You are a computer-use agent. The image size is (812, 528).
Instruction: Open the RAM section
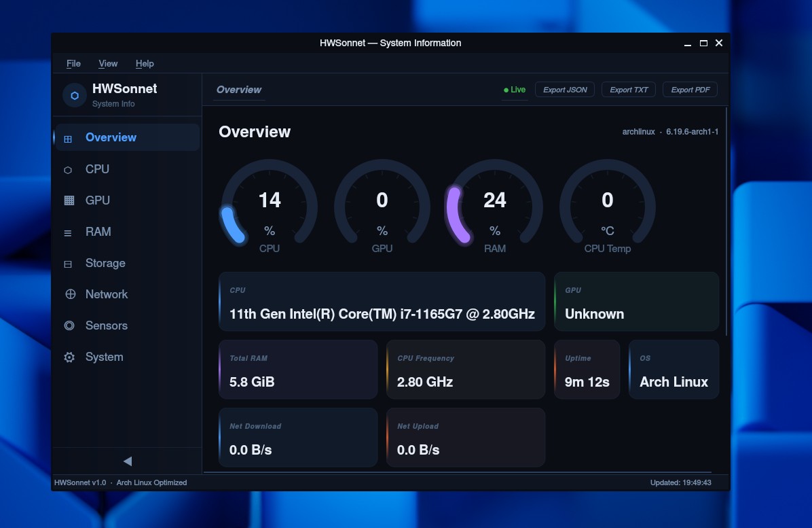point(128,232)
